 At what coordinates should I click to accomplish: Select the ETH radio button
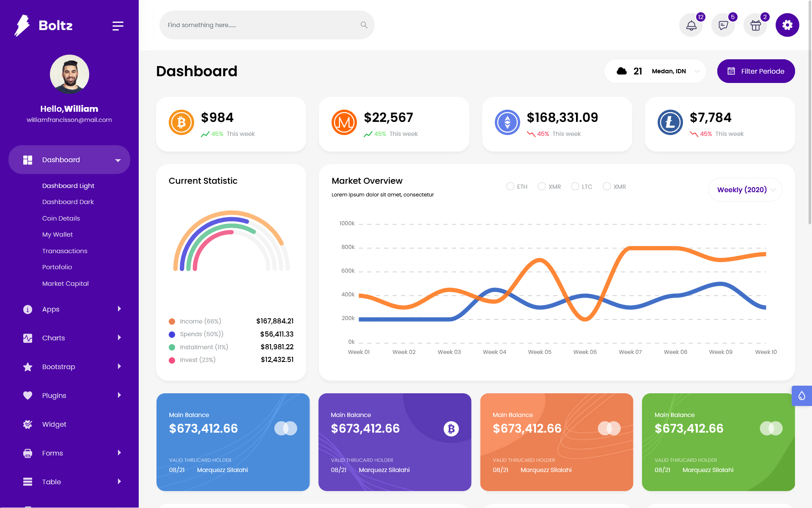point(510,186)
